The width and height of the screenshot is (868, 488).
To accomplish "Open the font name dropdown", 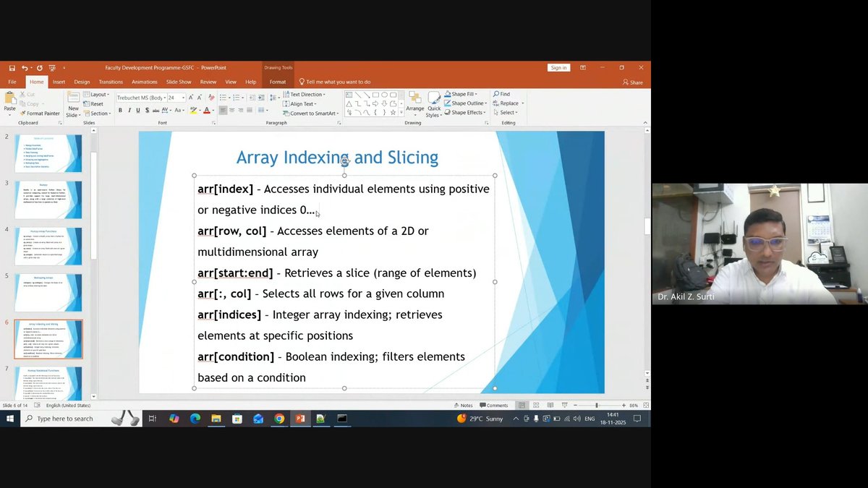I will 165,98.
